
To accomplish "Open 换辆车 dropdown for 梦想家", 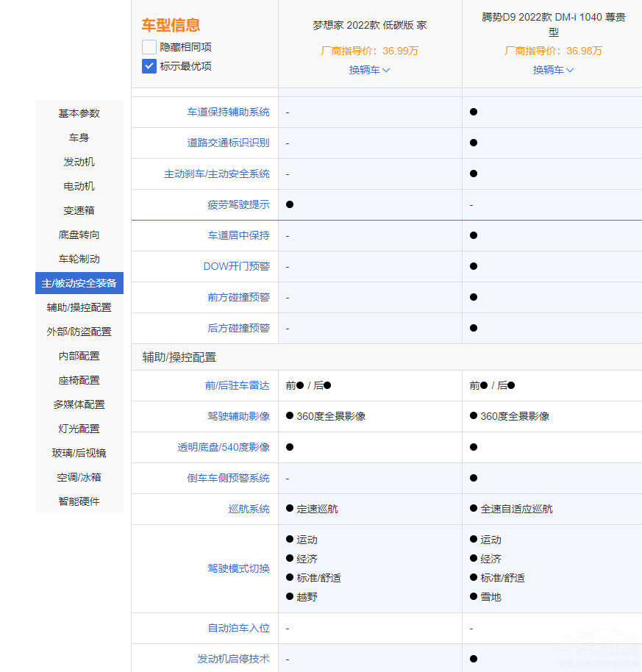I will (x=369, y=70).
